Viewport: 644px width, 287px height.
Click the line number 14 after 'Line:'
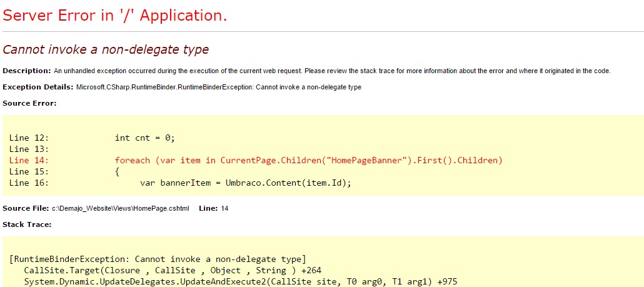point(224,209)
